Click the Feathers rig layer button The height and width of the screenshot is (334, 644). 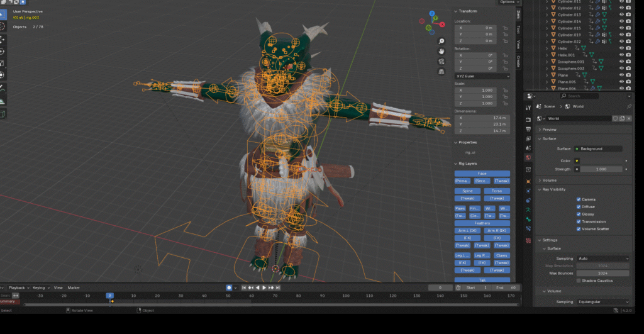(x=482, y=223)
